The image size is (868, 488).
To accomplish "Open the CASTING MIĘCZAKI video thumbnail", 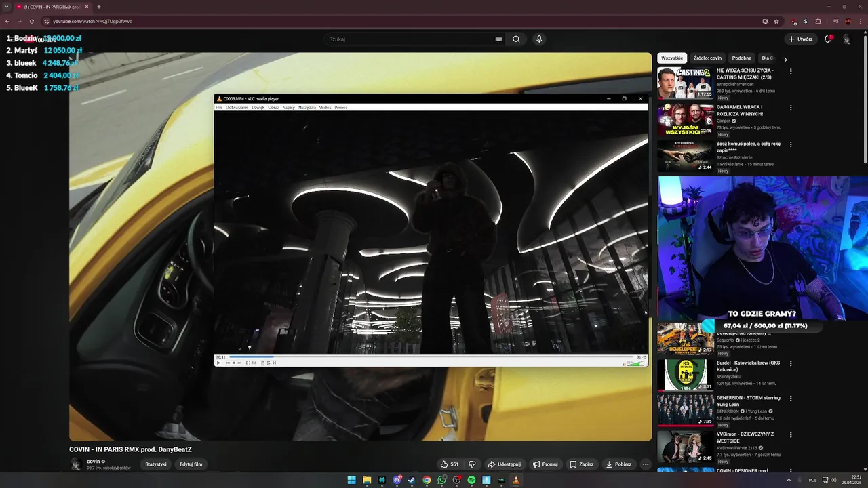I will pos(686,83).
